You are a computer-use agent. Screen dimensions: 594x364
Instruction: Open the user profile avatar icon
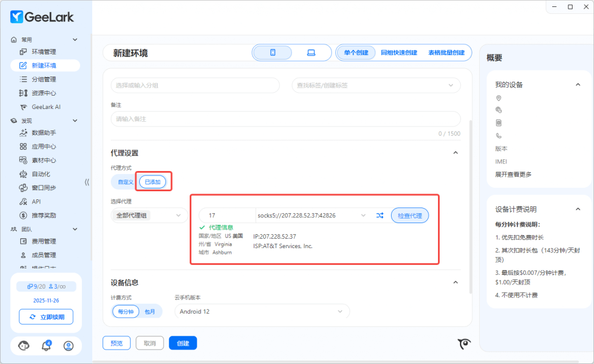[x=68, y=346]
